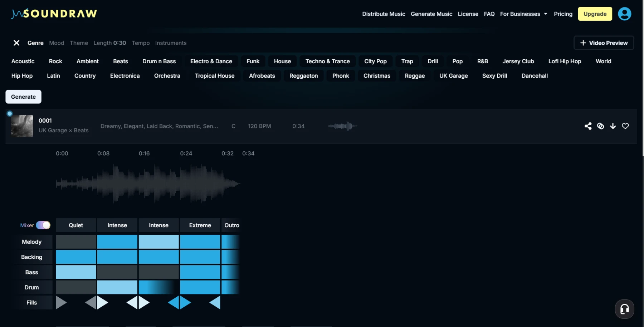Click the Soundraw logo

pyautogui.click(x=54, y=13)
